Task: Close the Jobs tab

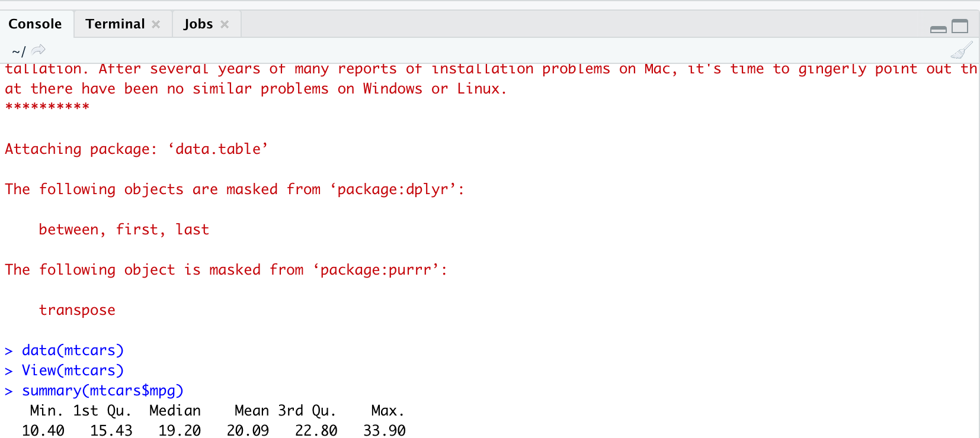Action: pyautogui.click(x=225, y=24)
